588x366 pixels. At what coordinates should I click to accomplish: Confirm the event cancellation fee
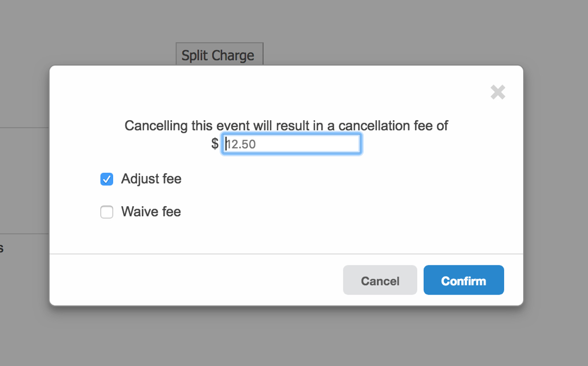point(463,280)
